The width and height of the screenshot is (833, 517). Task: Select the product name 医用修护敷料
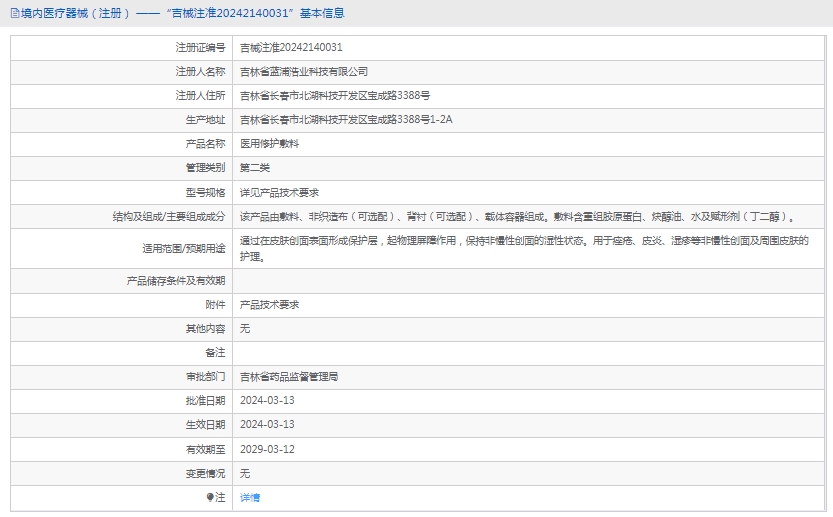pos(269,143)
